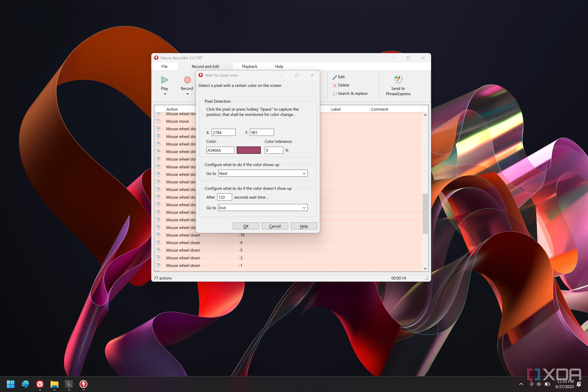Click the red Delete X icon

335,86
